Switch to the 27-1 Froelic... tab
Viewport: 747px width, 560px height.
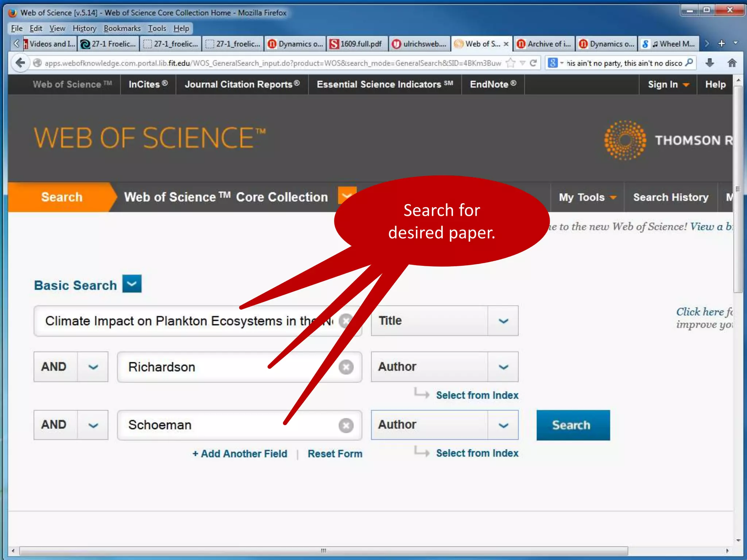click(109, 44)
